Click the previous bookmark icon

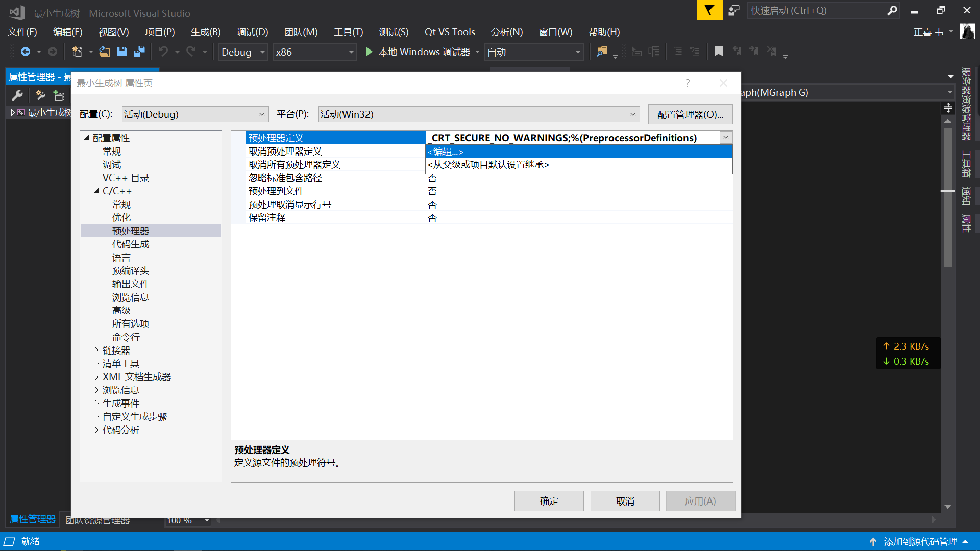point(737,52)
